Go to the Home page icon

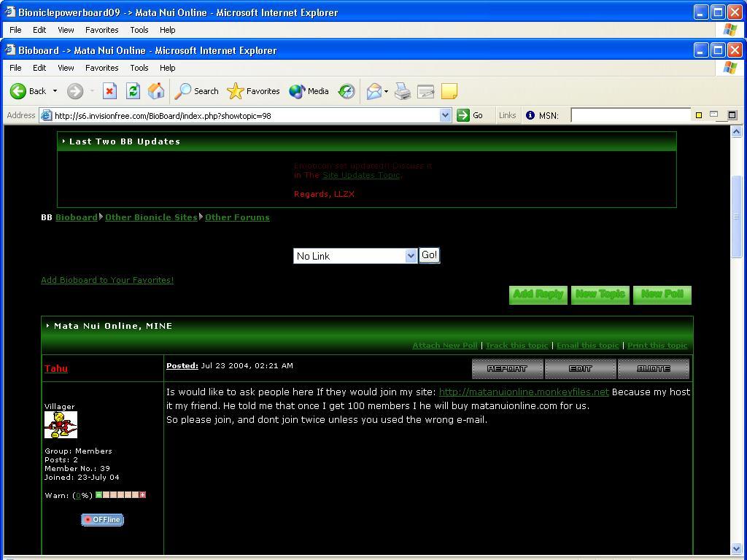(156, 91)
